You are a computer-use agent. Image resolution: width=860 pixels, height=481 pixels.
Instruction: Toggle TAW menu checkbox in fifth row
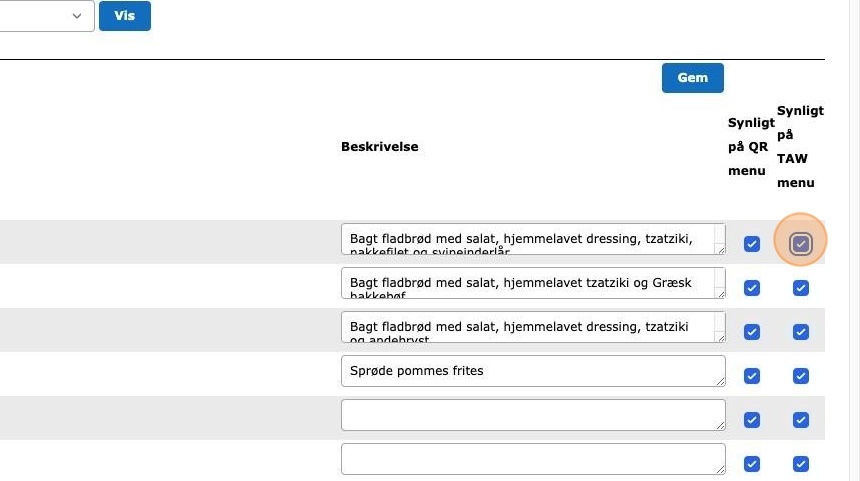(801, 420)
